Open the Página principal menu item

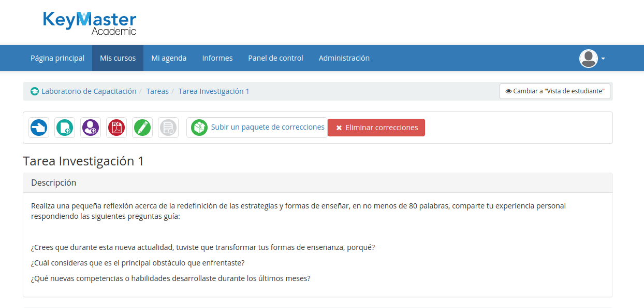coord(57,58)
